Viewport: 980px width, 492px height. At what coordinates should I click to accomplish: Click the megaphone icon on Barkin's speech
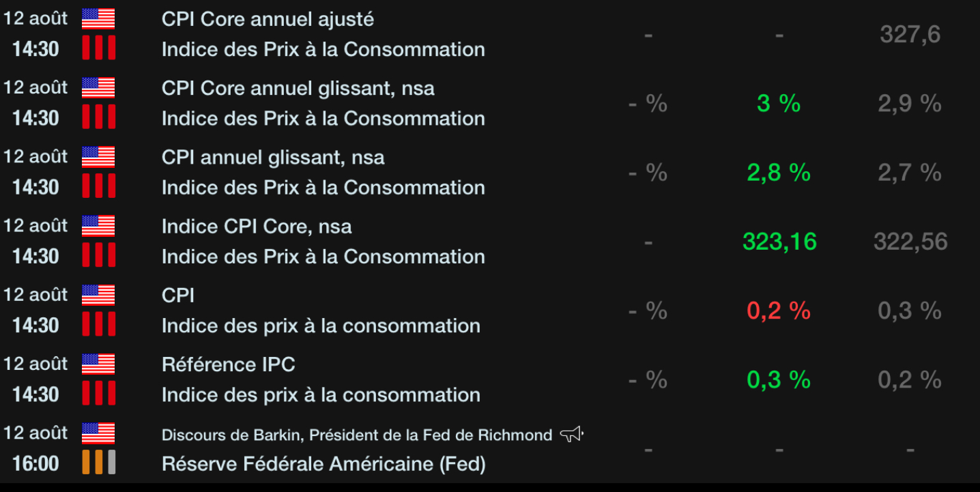(x=572, y=434)
